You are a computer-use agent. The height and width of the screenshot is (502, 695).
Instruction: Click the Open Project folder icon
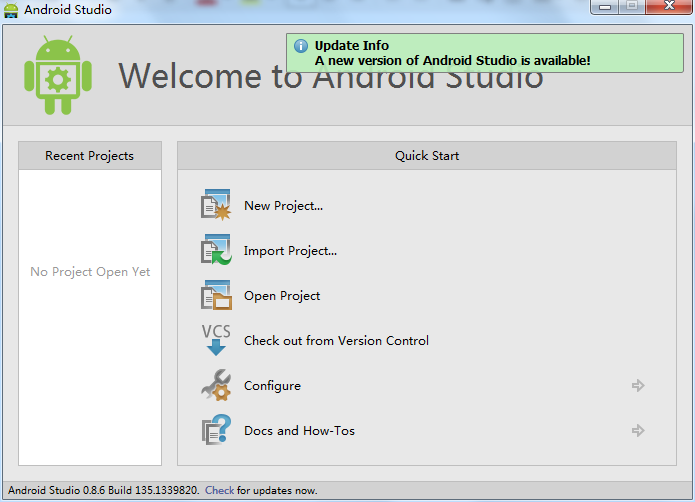click(216, 295)
